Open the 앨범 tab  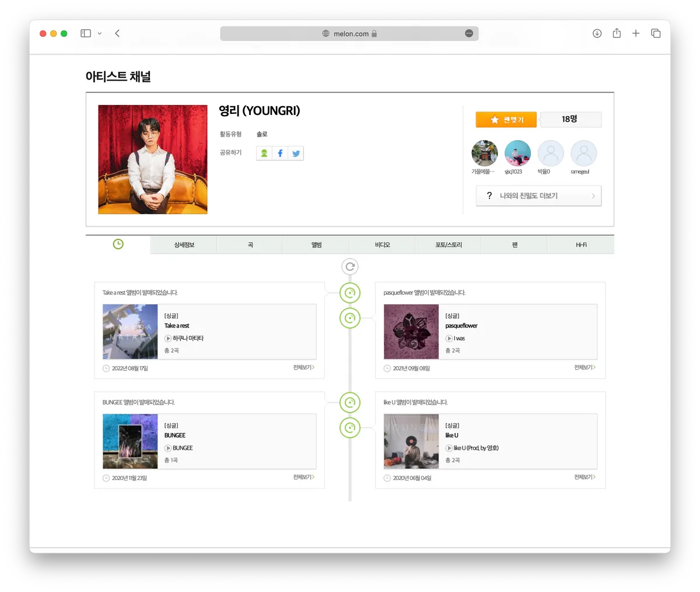(x=316, y=245)
